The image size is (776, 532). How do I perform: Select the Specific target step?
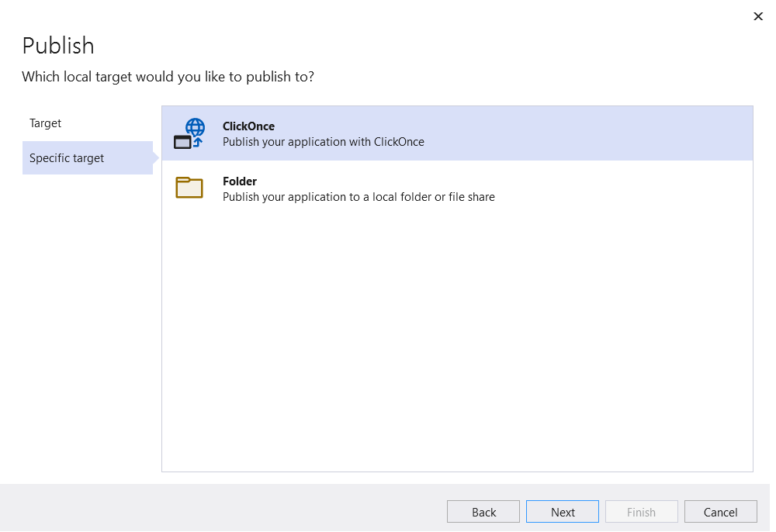pos(66,157)
